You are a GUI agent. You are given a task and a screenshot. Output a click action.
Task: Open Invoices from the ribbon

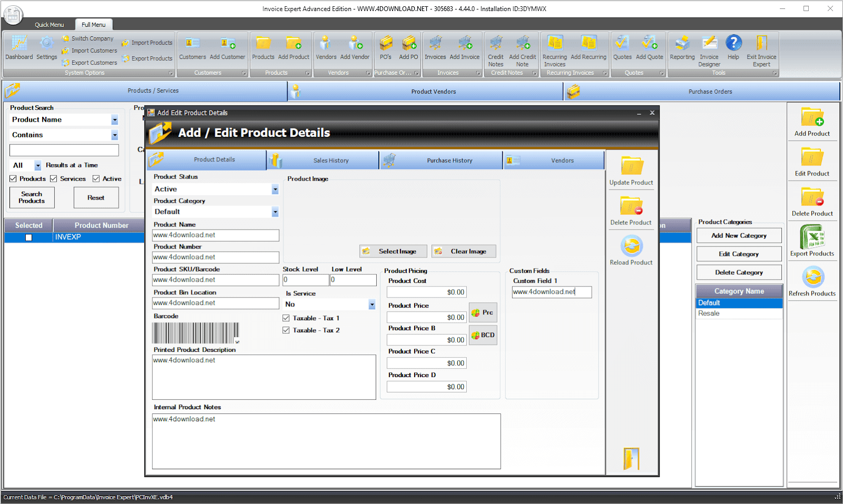pos(435,47)
